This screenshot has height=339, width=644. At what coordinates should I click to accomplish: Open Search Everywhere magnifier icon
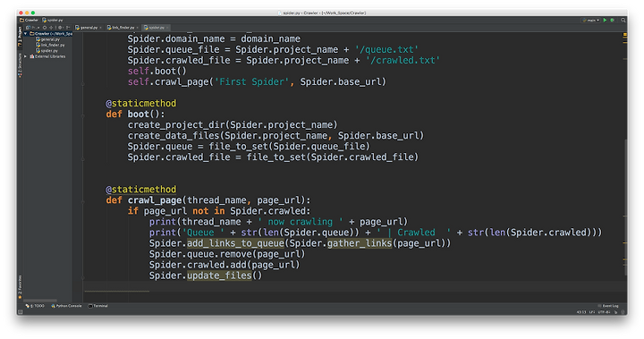[x=623, y=20]
